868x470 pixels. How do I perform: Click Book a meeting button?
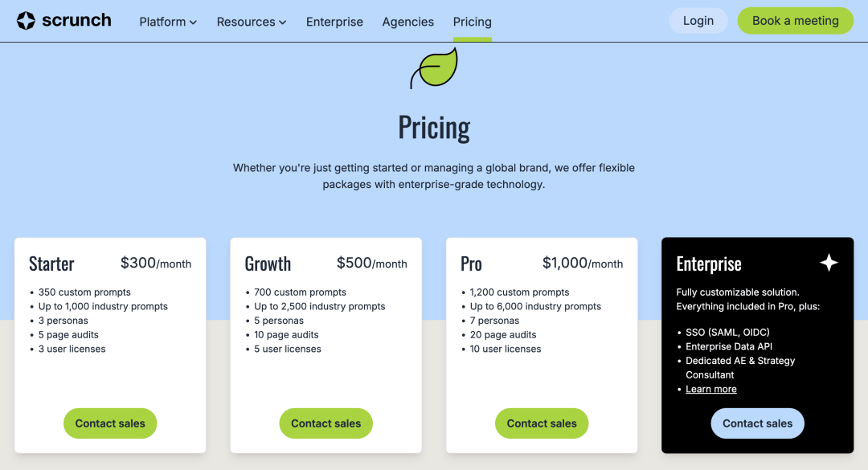click(795, 21)
